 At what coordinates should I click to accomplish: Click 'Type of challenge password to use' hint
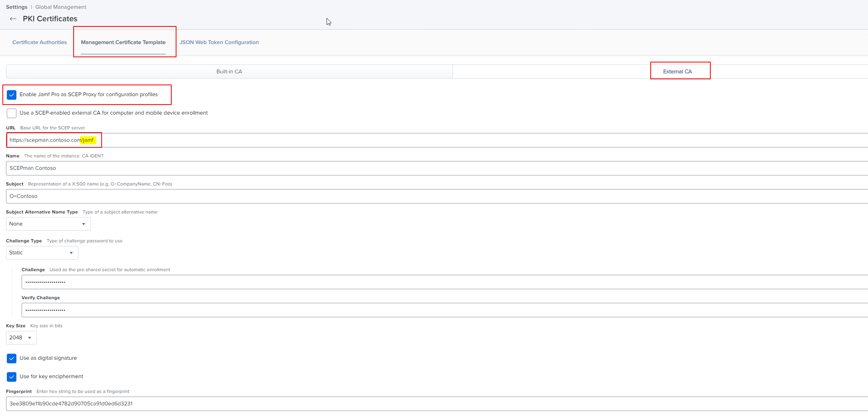[x=84, y=241]
